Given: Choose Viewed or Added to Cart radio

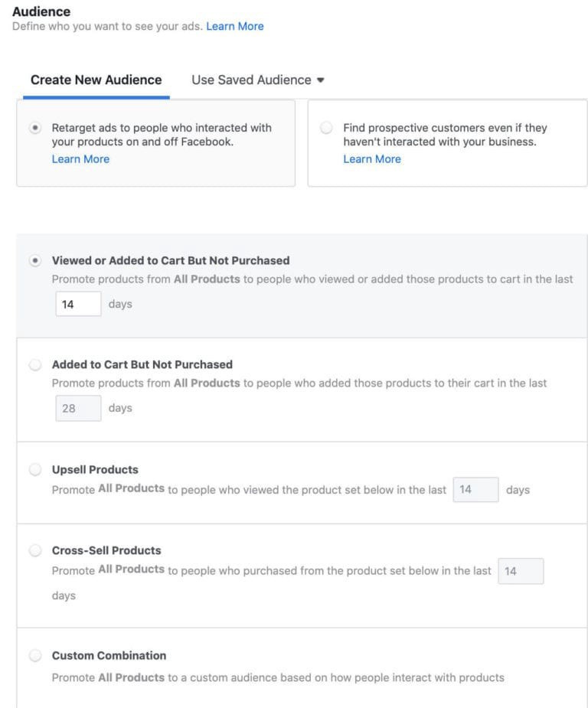Looking at the screenshot, I should pyautogui.click(x=35, y=260).
